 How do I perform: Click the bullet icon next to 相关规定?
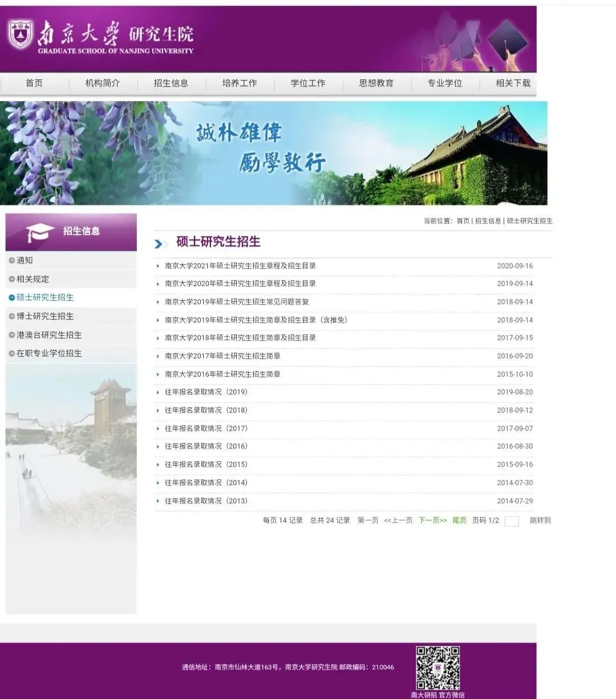click(11, 279)
